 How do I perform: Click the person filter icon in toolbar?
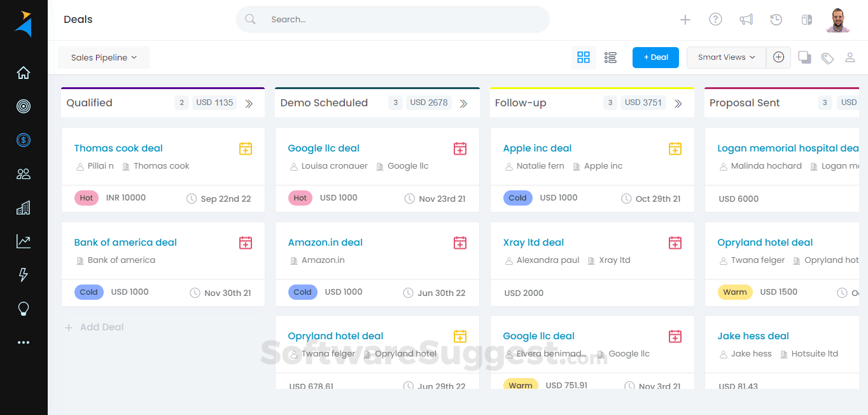click(850, 57)
